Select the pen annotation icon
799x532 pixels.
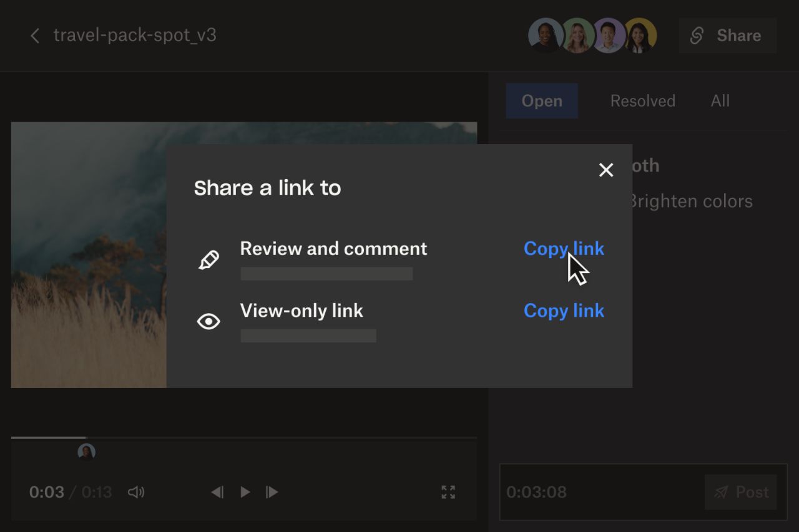coord(209,259)
